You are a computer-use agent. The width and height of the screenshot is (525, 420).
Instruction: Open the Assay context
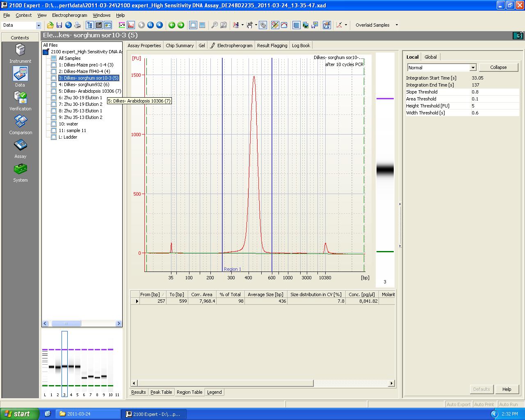coord(20,148)
